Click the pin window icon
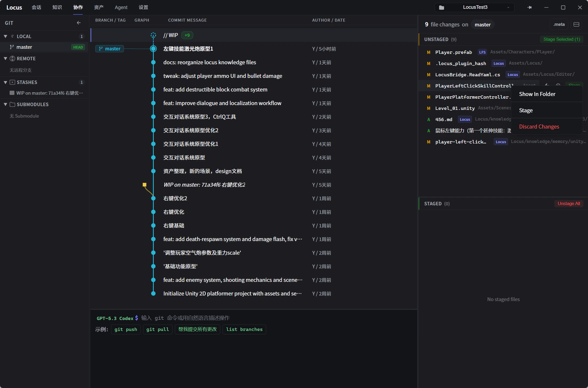 (x=529, y=7)
